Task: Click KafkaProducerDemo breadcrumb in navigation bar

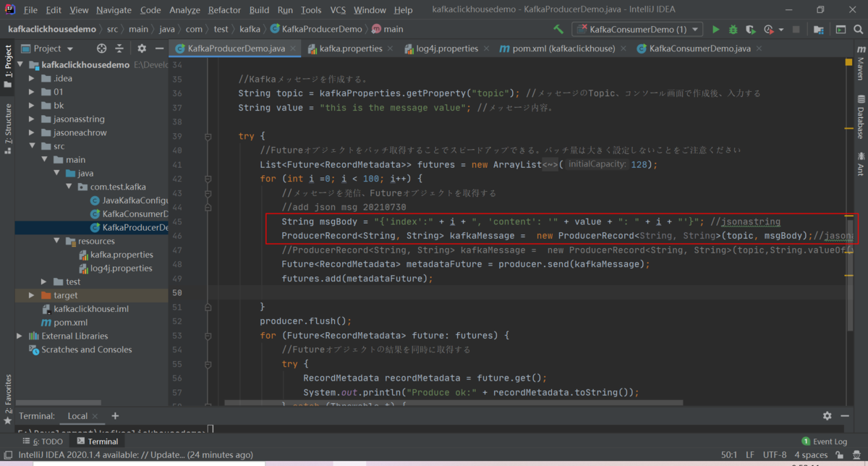Action: 315,30
